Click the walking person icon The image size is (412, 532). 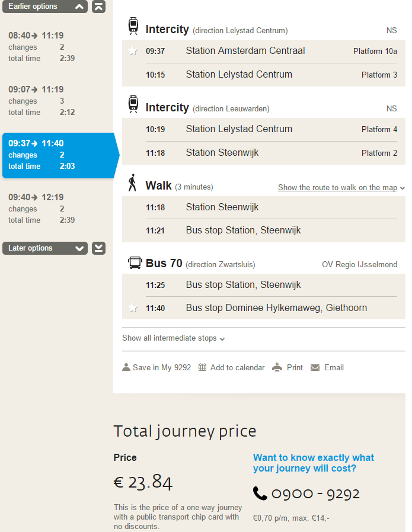tap(132, 182)
